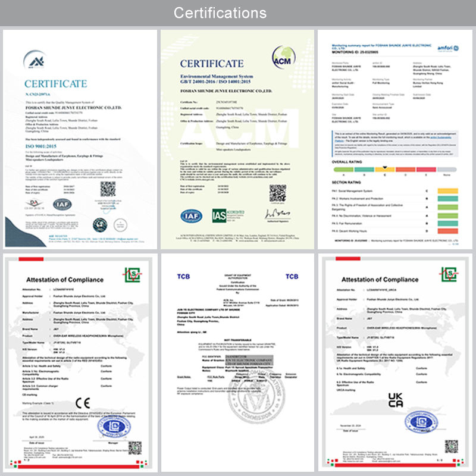Click Environmental Management System subtitle

coord(217,76)
